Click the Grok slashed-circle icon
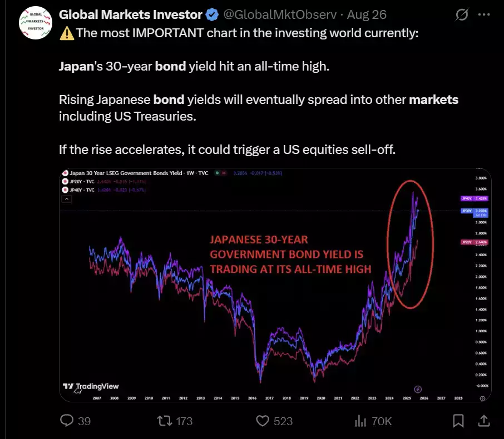The image size is (504, 439). 462,14
